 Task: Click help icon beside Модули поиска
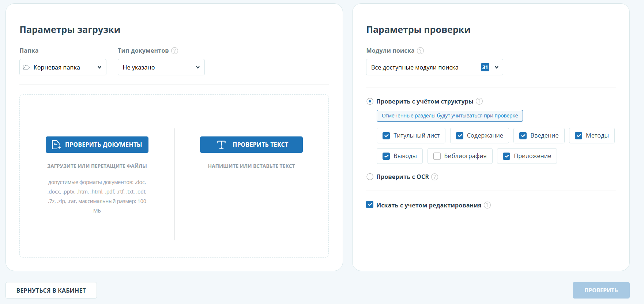tap(421, 51)
